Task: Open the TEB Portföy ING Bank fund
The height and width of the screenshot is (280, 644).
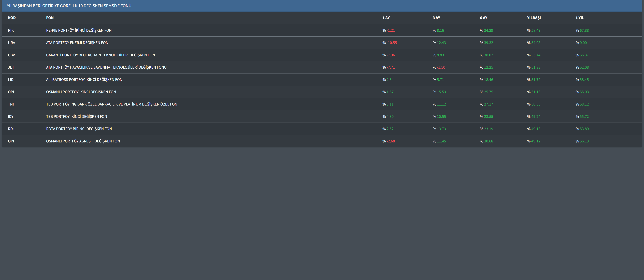Action: point(111,104)
